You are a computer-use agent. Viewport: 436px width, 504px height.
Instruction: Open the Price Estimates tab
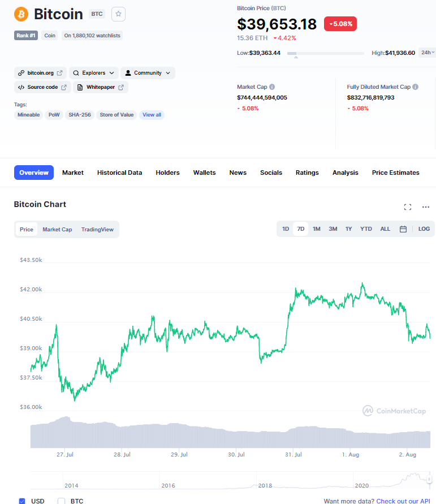click(395, 173)
